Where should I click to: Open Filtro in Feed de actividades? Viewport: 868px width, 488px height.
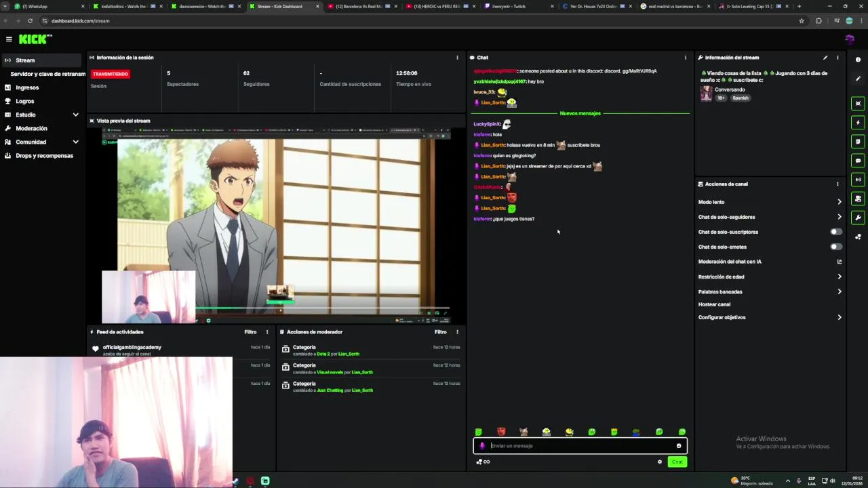[x=250, y=332]
